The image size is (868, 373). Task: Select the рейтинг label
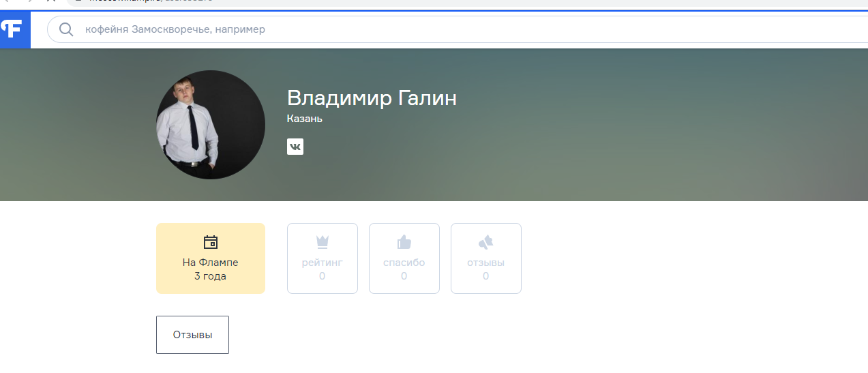click(x=322, y=263)
